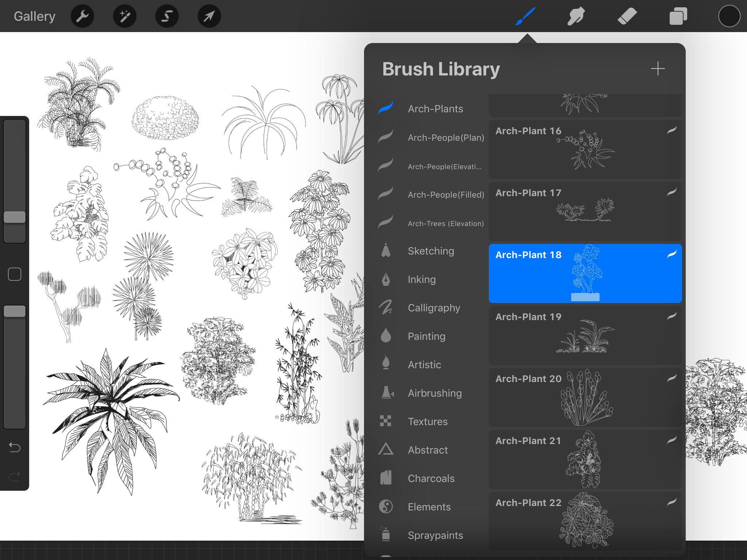Activate the Transform arrow tool

(209, 16)
